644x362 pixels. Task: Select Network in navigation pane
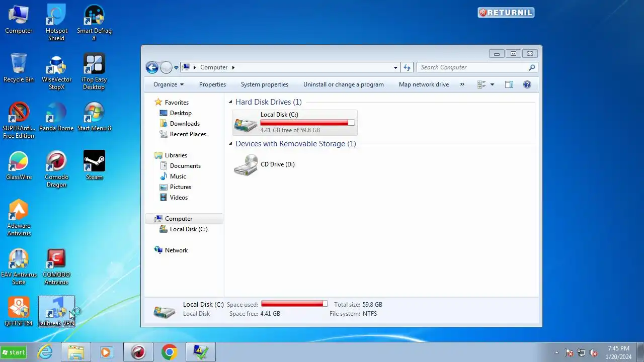[x=176, y=250]
